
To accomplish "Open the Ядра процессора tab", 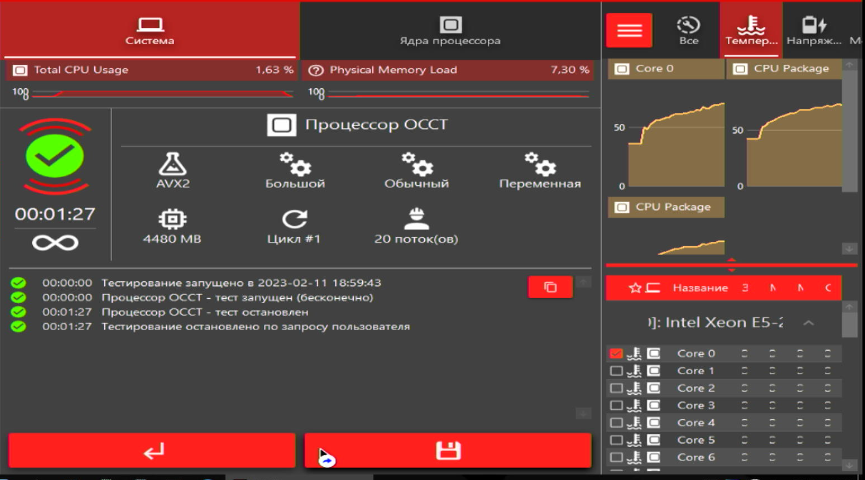I will click(450, 30).
